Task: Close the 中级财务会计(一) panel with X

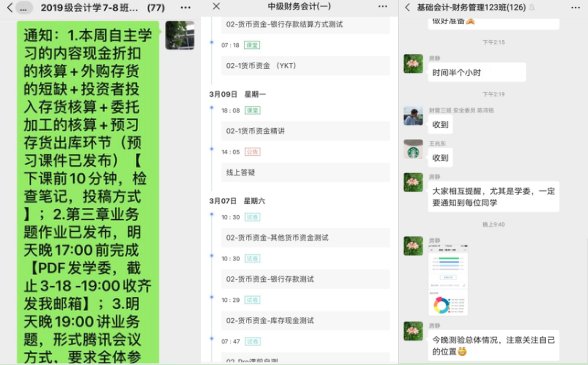Action: tap(216, 6)
